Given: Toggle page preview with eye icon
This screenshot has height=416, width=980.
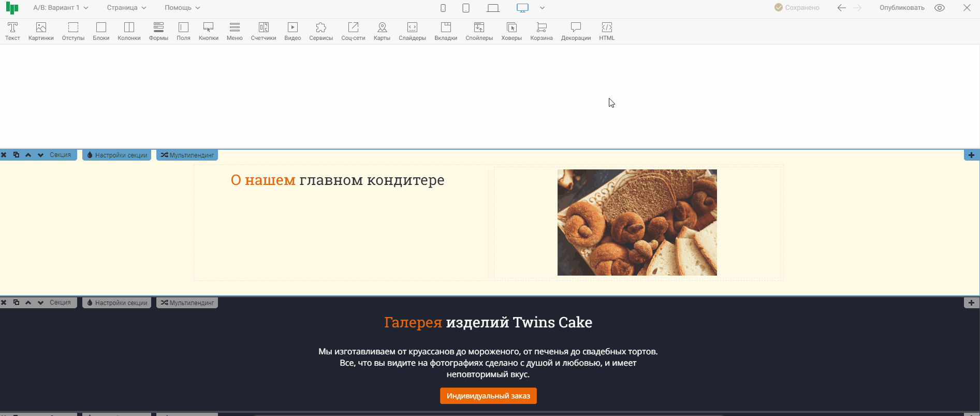Looking at the screenshot, I should click(x=940, y=8).
